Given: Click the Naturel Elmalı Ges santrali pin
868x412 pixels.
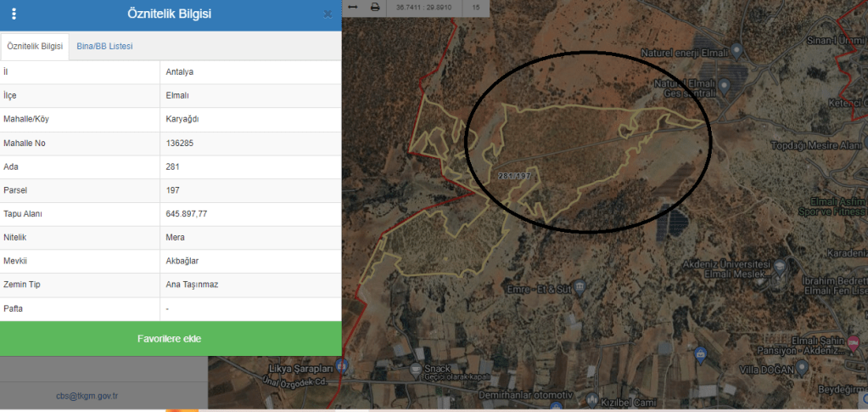Looking at the screenshot, I should click(724, 86).
